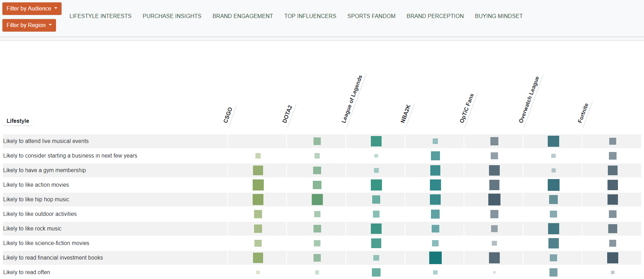
Task: Click League of Legends square for science-fiction movies
Action: pos(376,243)
